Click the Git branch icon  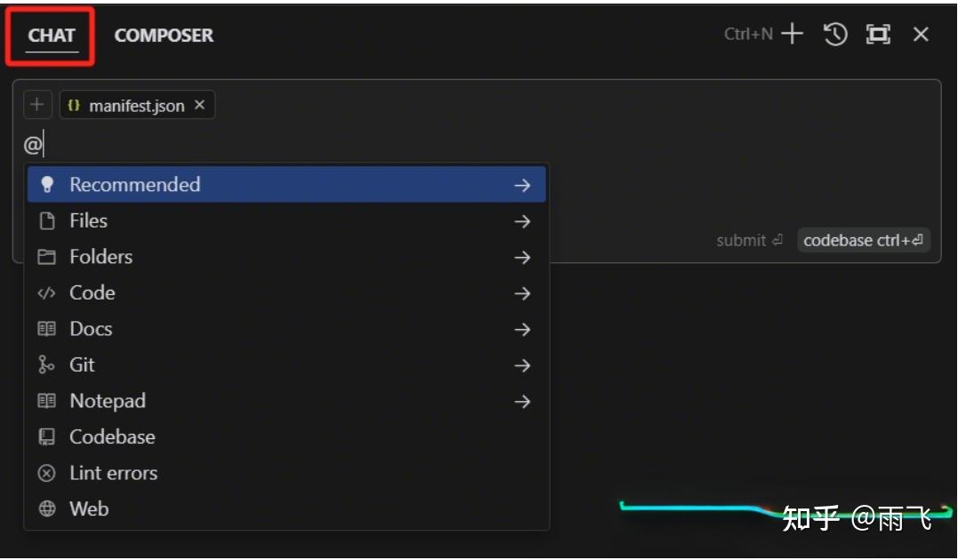click(46, 365)
